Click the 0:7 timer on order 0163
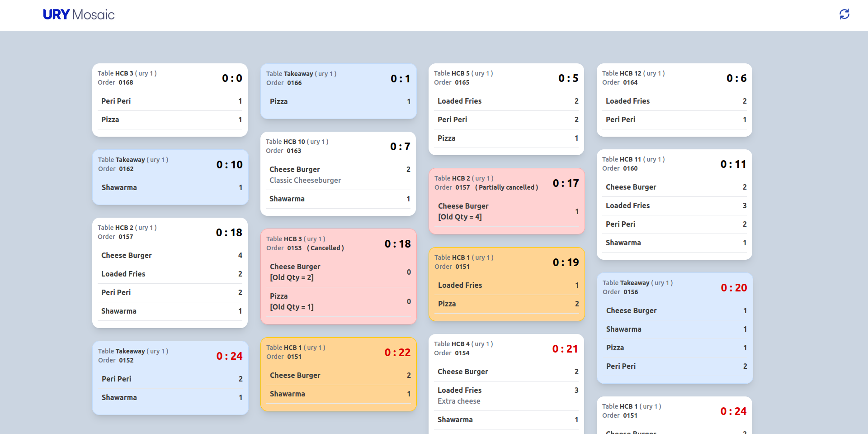The image size is (868, 434). click(400, 147)
